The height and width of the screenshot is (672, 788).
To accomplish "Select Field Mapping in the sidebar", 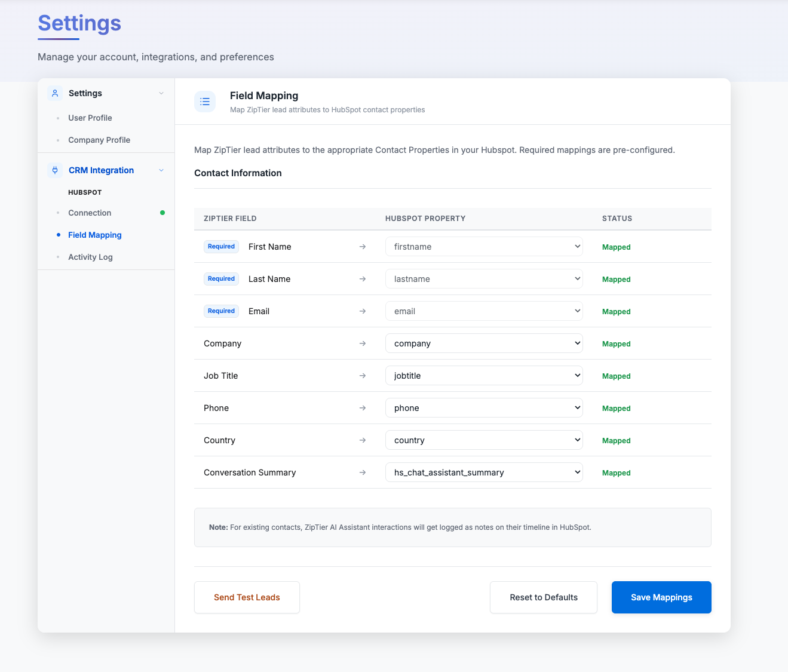I will (95, 235).
